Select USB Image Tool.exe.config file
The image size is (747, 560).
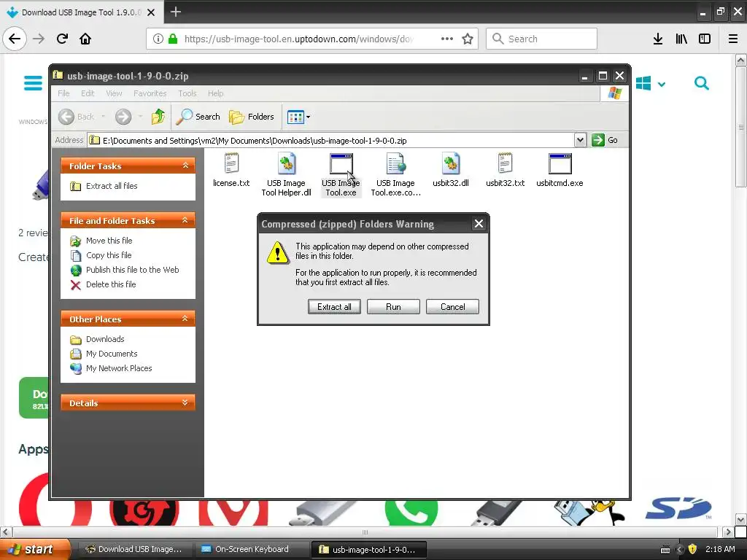[x=395, y=174]
